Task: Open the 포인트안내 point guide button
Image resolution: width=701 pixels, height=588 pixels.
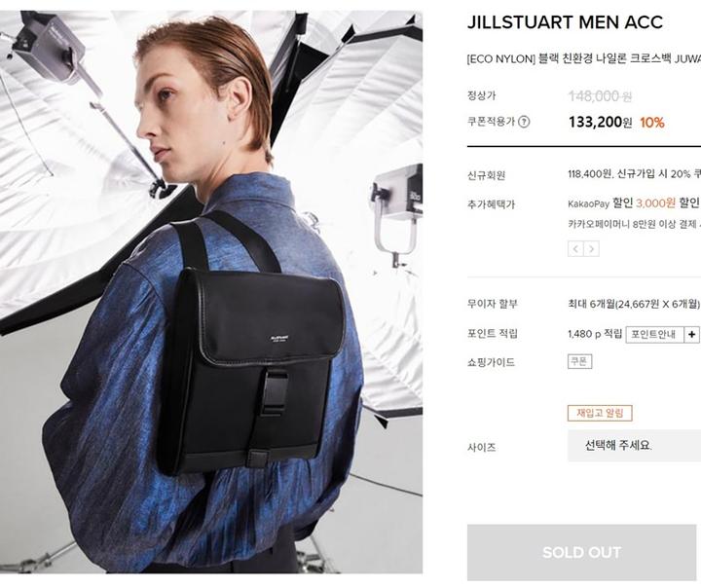Action: [x=655, y=335]
